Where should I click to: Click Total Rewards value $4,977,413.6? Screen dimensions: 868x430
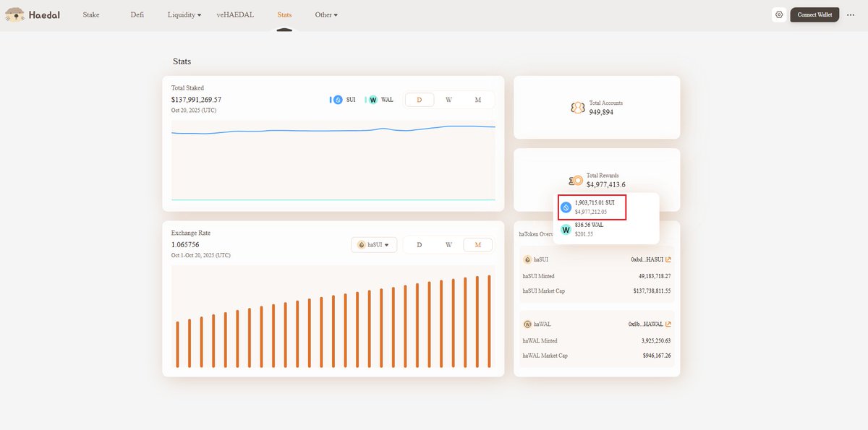[606, 185]
